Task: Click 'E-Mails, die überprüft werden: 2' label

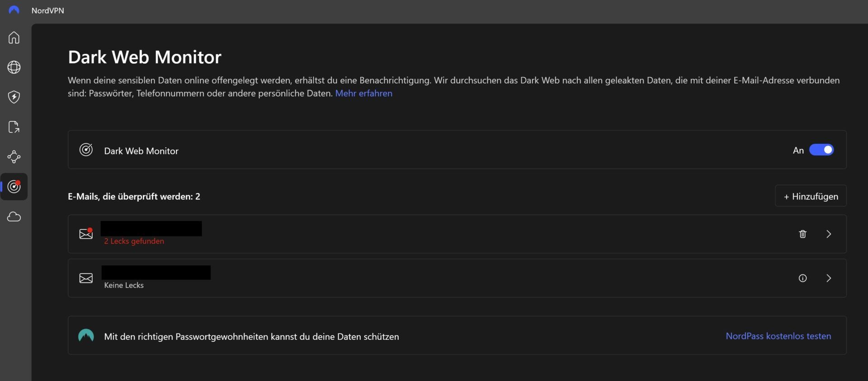Action: pyautogui.click(x=134, y=196)
